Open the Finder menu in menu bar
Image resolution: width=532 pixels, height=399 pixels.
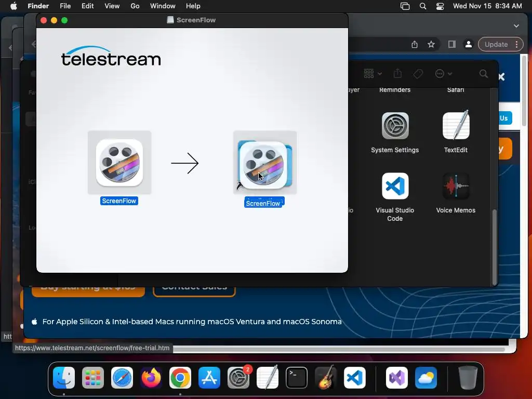(38, 6)
